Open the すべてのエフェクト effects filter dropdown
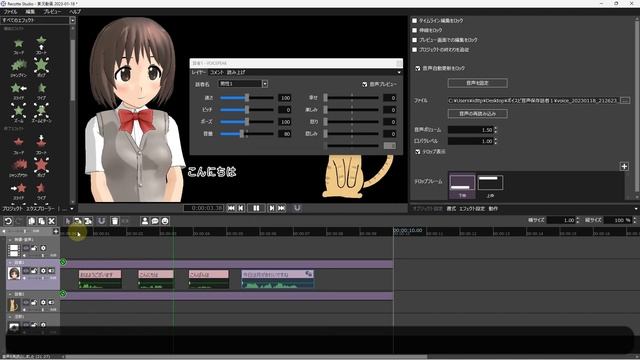This screenshot has height=360, width=640. [x=73, y=20]
